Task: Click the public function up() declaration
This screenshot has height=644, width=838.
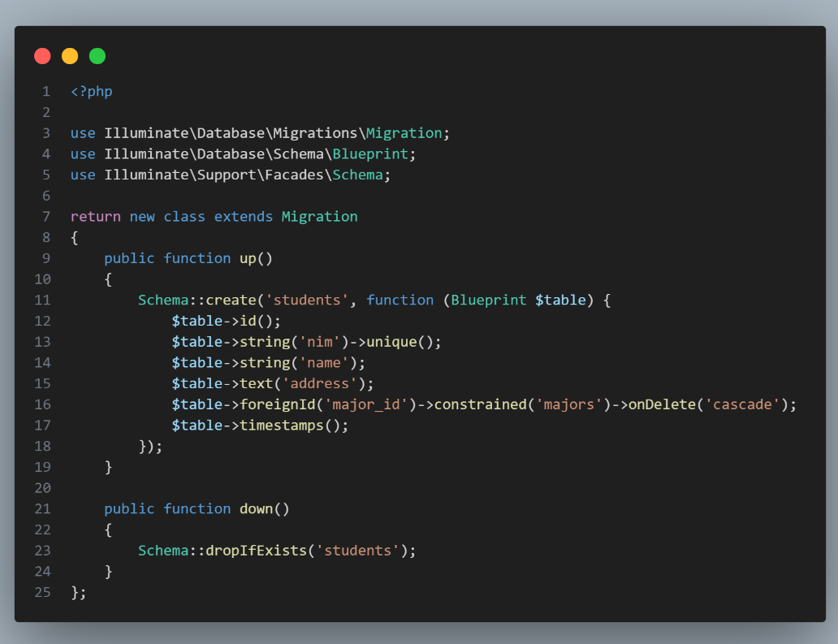Action: [x=188, y=257]
